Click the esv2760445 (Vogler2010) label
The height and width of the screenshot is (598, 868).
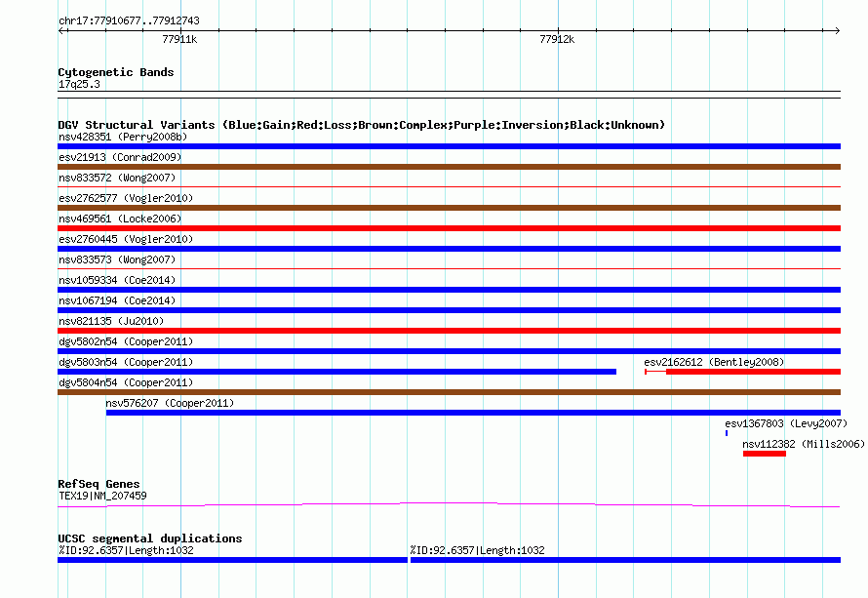pos(126,239)
